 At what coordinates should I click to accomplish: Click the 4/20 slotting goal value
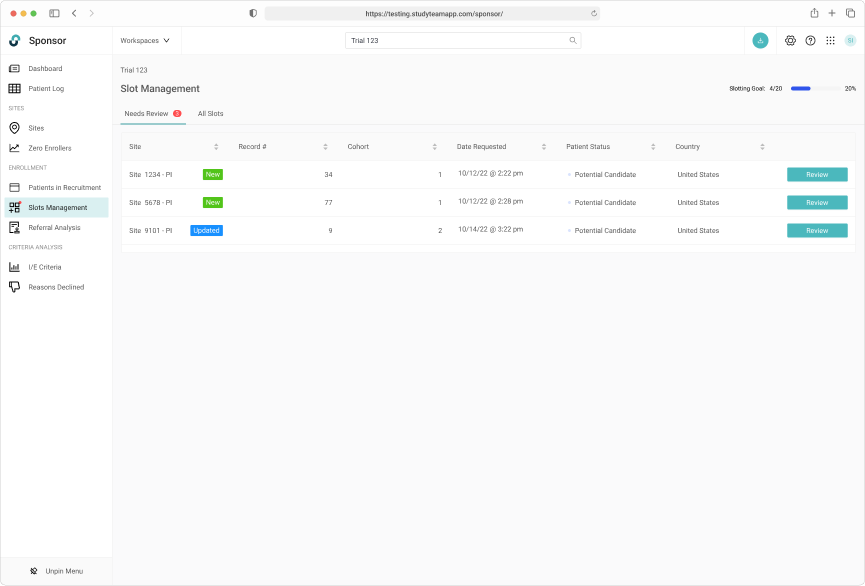pos(776,88)
